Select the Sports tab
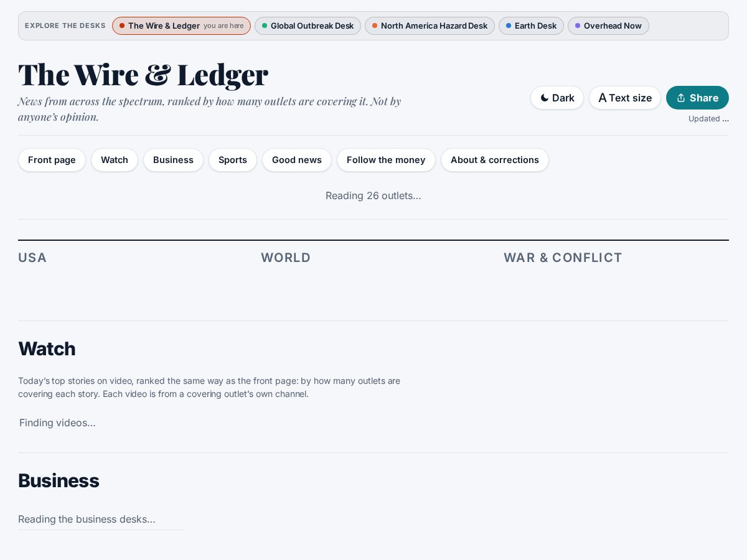The height and width of the screenshot is (560, 747). pyautogui.click(x=233, y=160)
